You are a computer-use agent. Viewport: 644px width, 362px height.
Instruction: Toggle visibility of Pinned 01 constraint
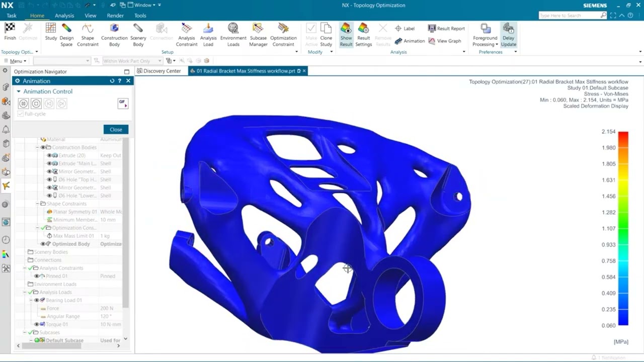coord(36,276)
